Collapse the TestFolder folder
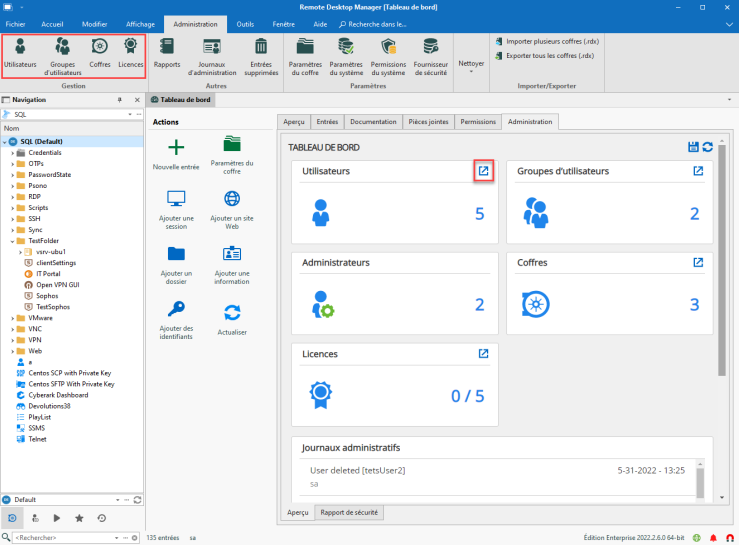740x545 pixels. pos(13,241)
